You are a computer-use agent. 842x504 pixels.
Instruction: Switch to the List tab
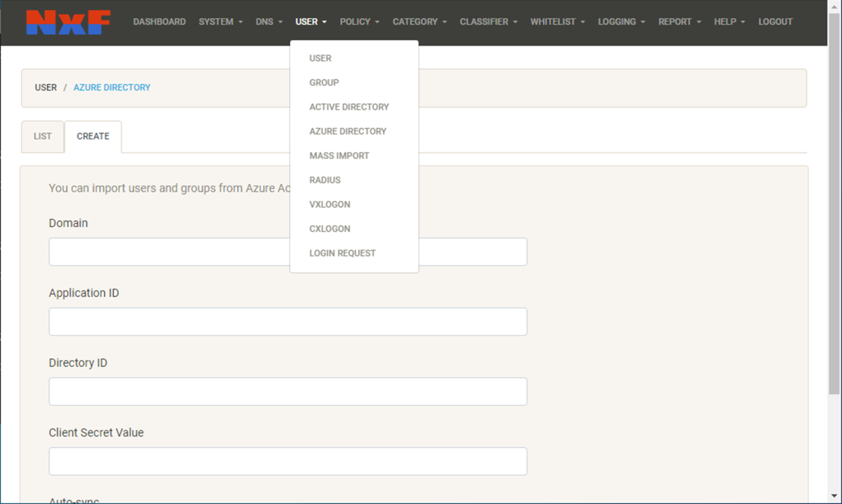pyautogui.click(x=43, y=136)
